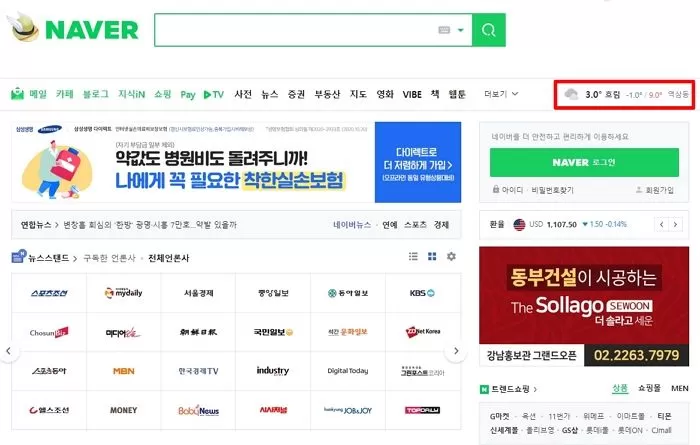
Task: Go to 지도 map link
Action: pos(358,94)
